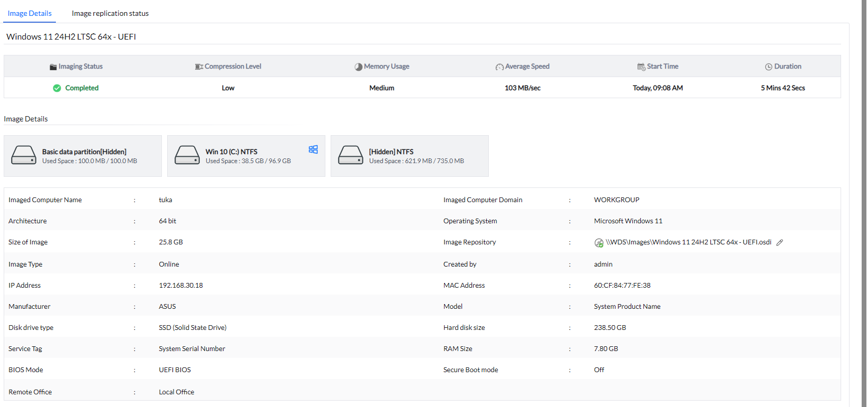Switch to Image replication status tab
This screenshot has height=407, width=868.
(x=110, y=13)
